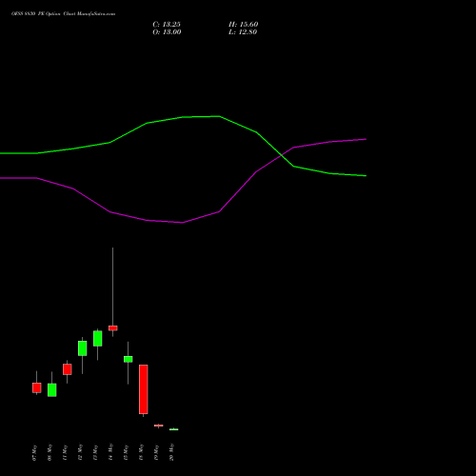This screenshot has height=476, width=476.
Task: Click the open value 'O: 13.00'
Action: click(167, 32)
